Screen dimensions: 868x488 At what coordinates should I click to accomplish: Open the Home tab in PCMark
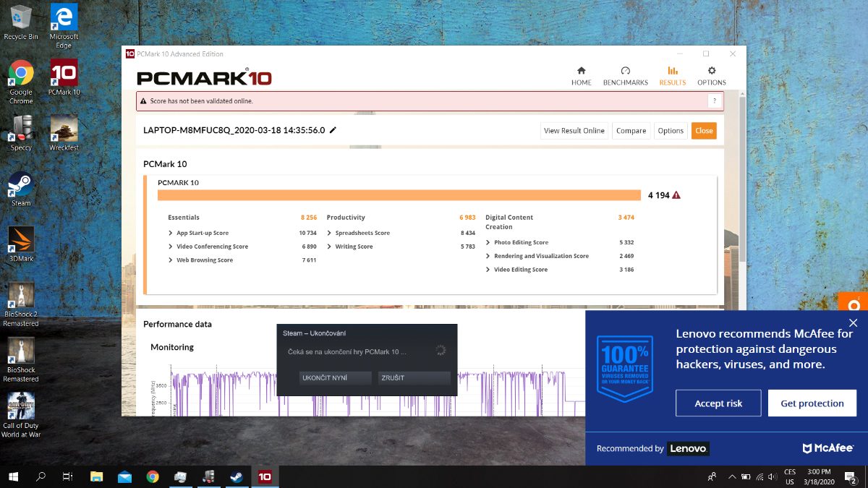(x=581, y=76)
